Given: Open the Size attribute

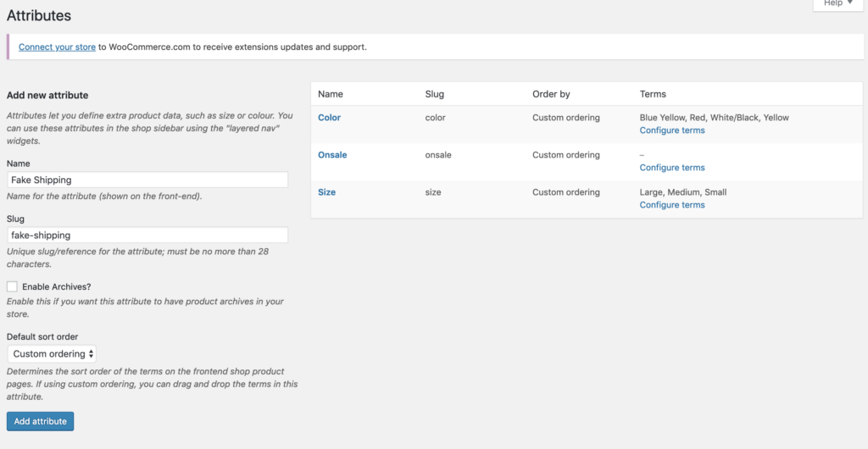Looking at the screenshot, I should [326, 192].
